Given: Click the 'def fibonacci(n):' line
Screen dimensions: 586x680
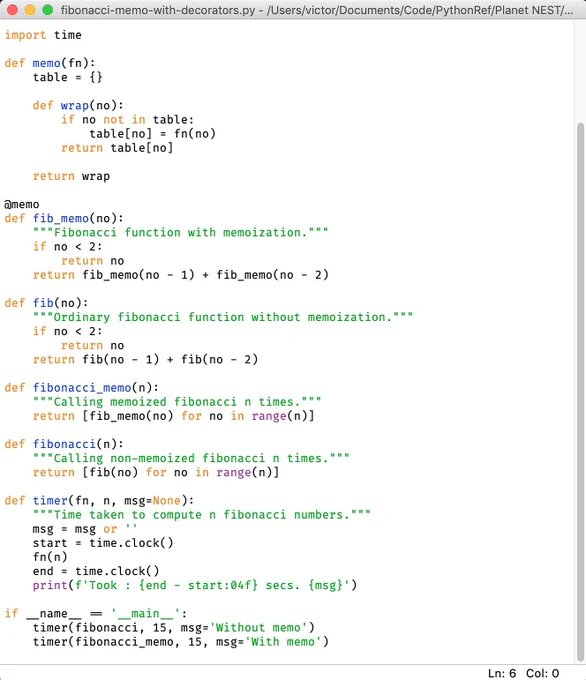Looking at the screenshot, I should [64, 444].
